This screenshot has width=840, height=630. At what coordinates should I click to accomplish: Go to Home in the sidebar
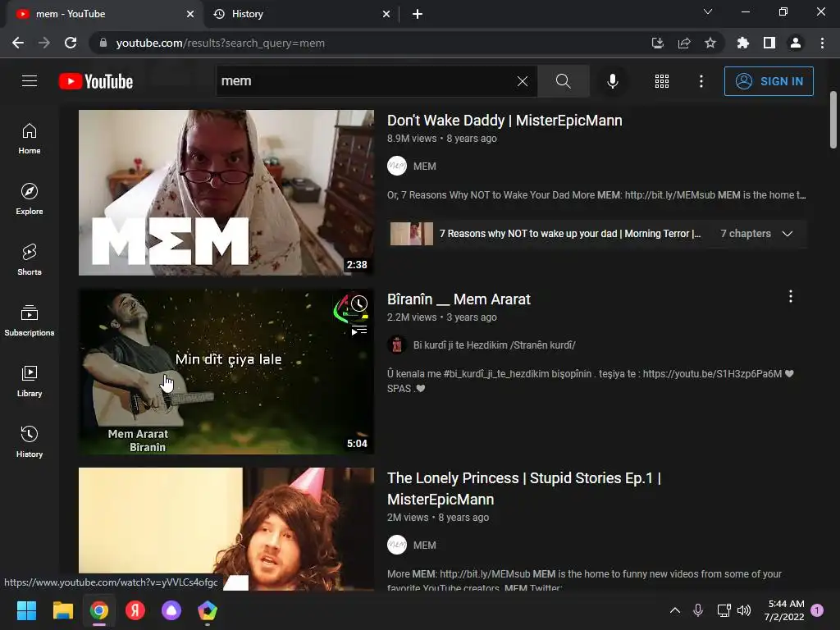click(x=30, y=139)
